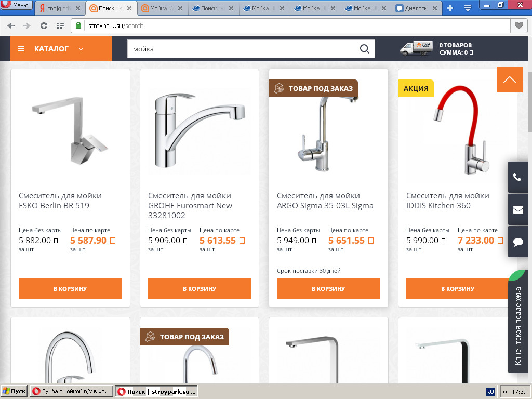Open the chat bubble side icon
The image size is (532, 399).
[517, 242]
